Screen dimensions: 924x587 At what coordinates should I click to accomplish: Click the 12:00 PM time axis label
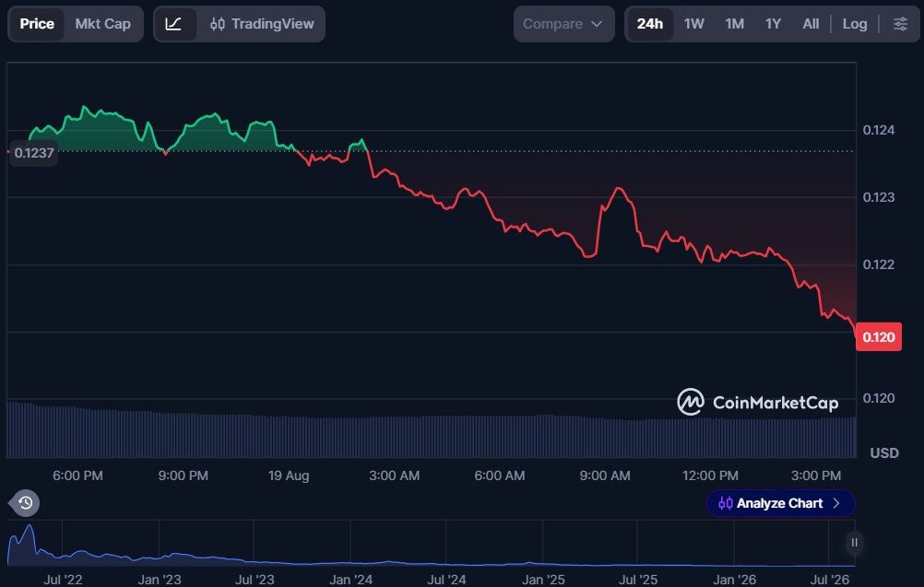tap(710, 475)
